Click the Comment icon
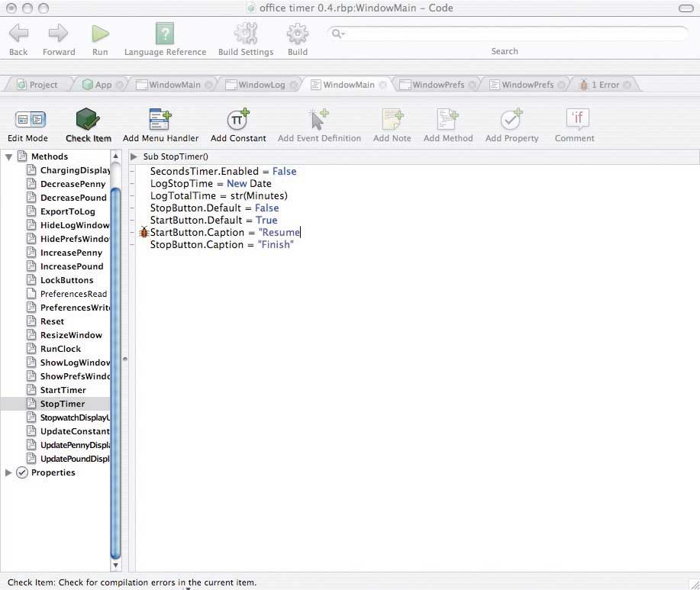700x590 pixels. (x=574, y=120)
